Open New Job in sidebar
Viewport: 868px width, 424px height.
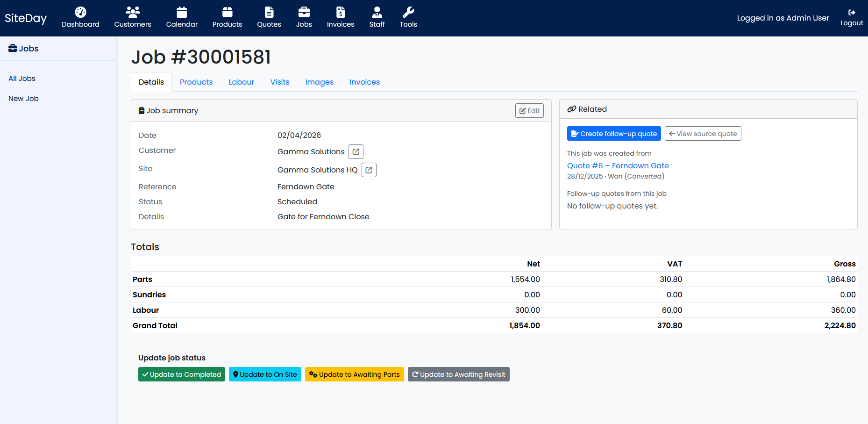point(23,99)
